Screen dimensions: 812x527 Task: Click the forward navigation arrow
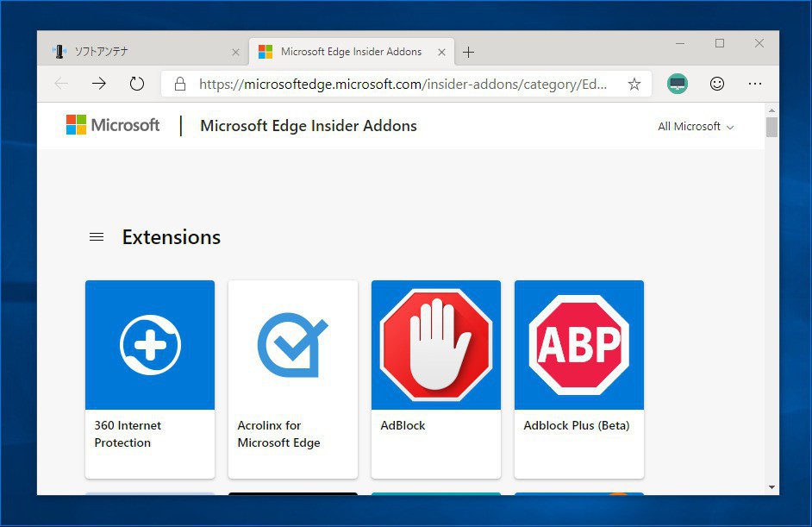click(99, 84)
